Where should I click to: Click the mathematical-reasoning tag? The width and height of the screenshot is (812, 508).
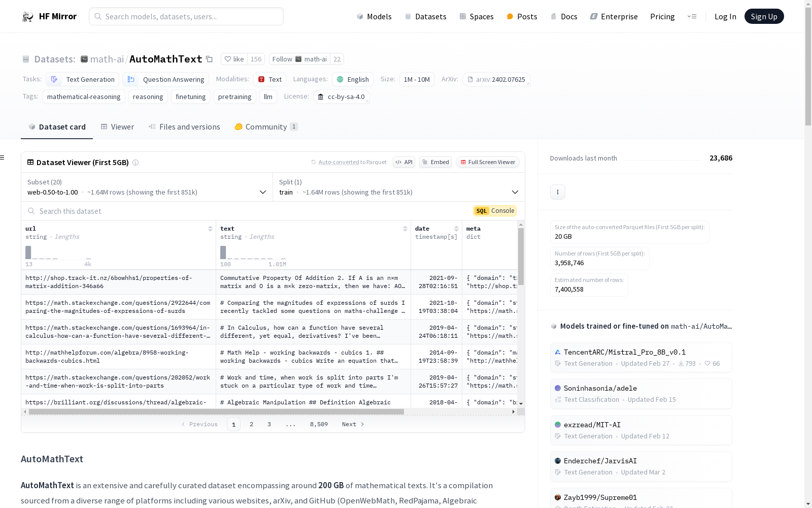84,97
